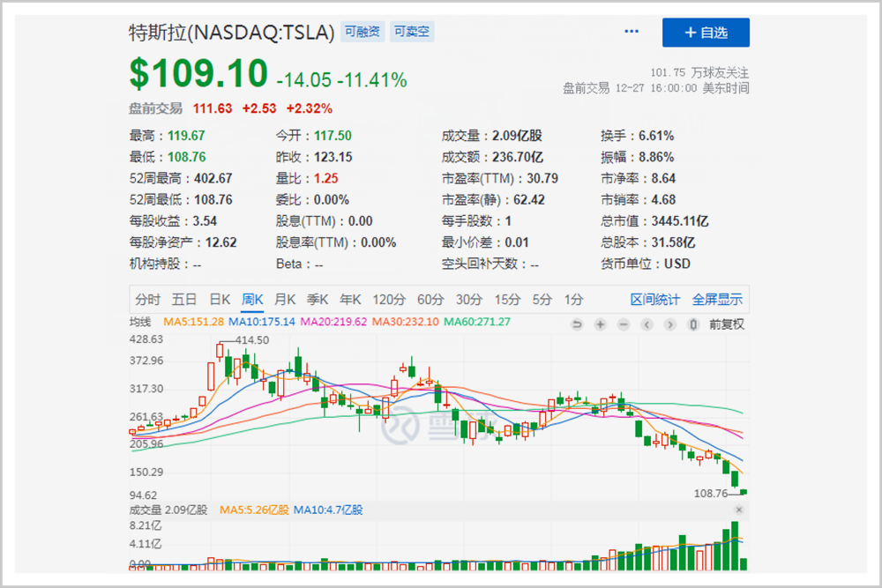Click the MA20:219.62 moving average label
Viewport: 882px width, 588px height.
tap(333, 322)
